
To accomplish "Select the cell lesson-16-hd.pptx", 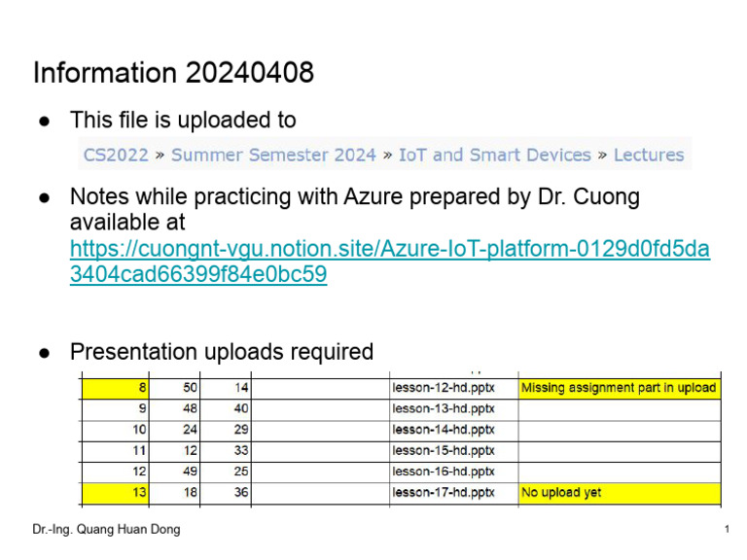I will pyautogui.click(x=453, y=472).
